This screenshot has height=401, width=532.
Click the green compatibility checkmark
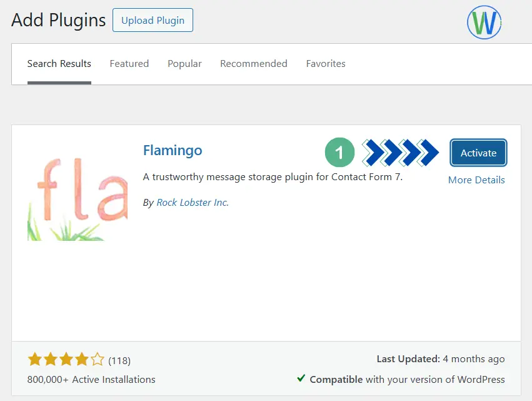tap(301, 378)
